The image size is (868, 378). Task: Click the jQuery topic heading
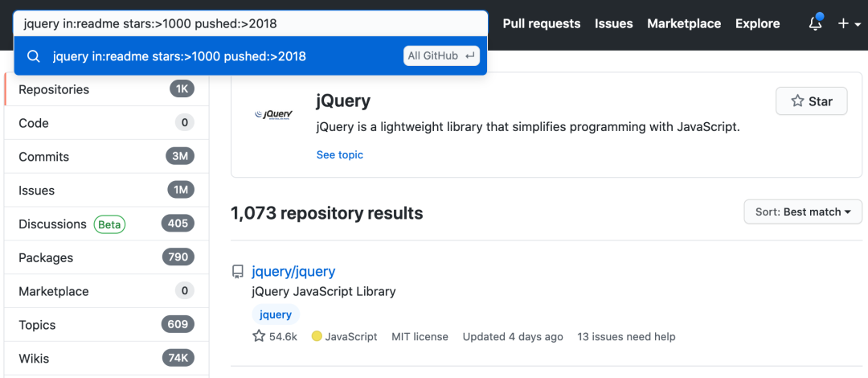[343, 101]
